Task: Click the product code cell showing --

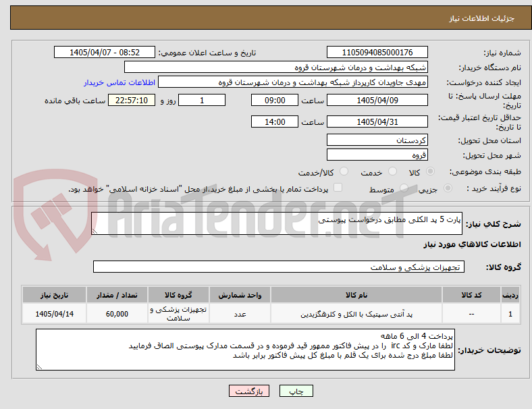Action: pyautogui.click(x=471, y=314)
